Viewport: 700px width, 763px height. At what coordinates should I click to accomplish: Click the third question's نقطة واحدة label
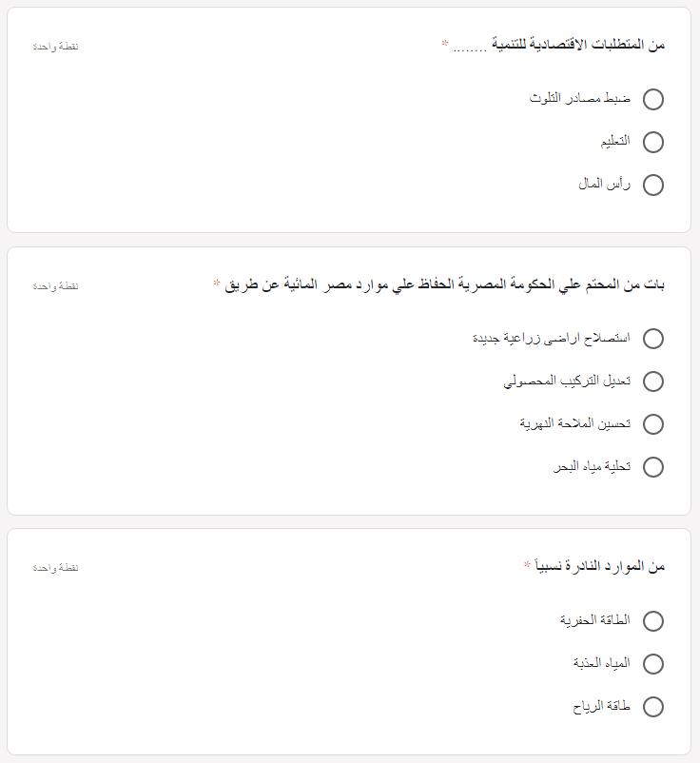(55, 568)
